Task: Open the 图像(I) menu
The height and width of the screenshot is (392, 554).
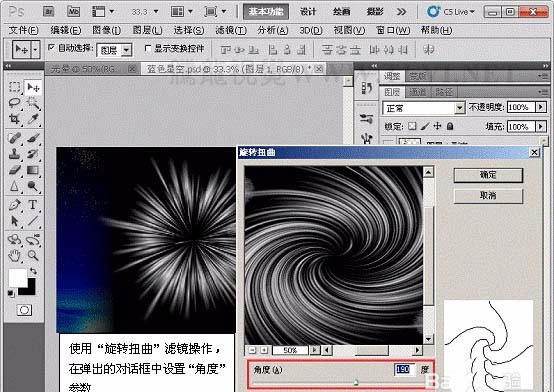Action: (x=106, y=30)
